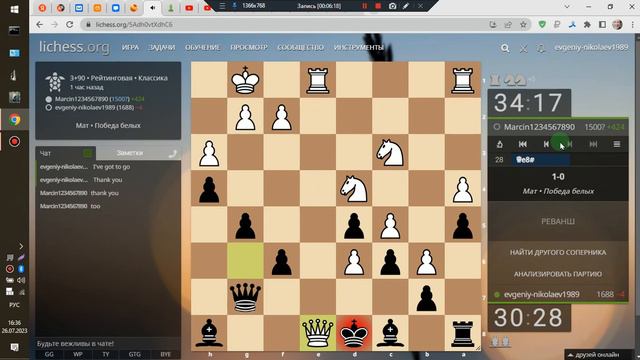Open the Windows notification center icon
The image size is (640, 360).
point(14,347)
